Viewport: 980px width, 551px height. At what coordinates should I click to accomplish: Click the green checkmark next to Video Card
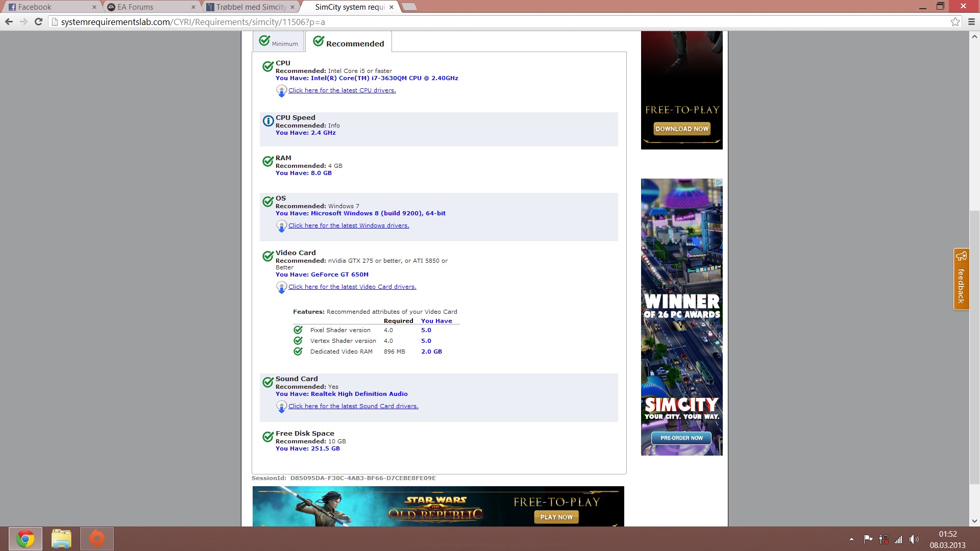point(268,256)
